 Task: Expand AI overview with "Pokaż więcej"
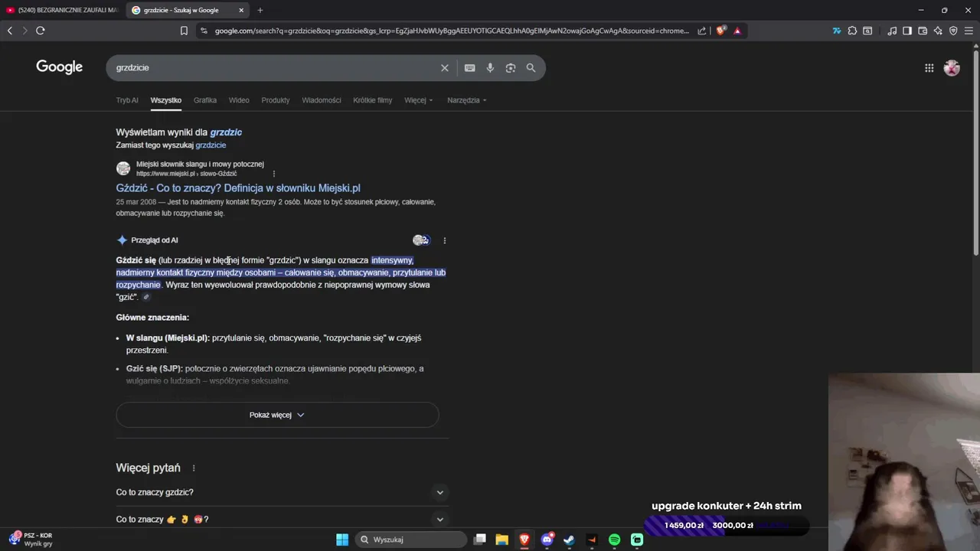277,415
